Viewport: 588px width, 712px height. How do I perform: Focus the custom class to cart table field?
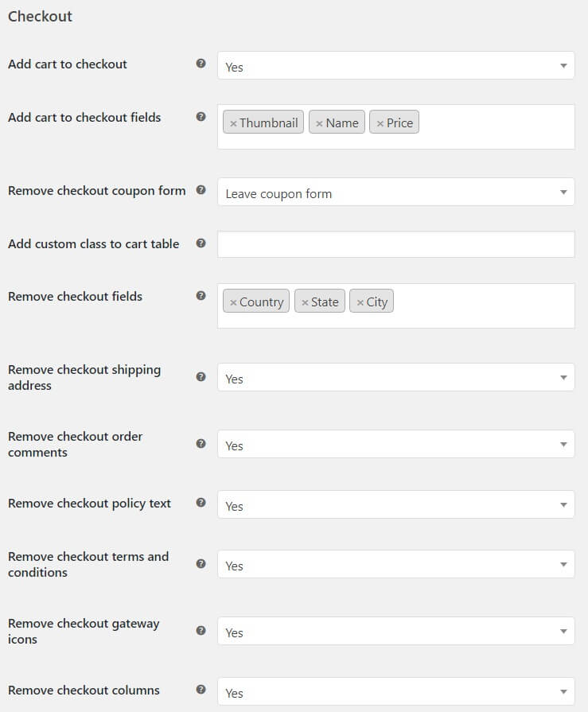click(396, 244)
